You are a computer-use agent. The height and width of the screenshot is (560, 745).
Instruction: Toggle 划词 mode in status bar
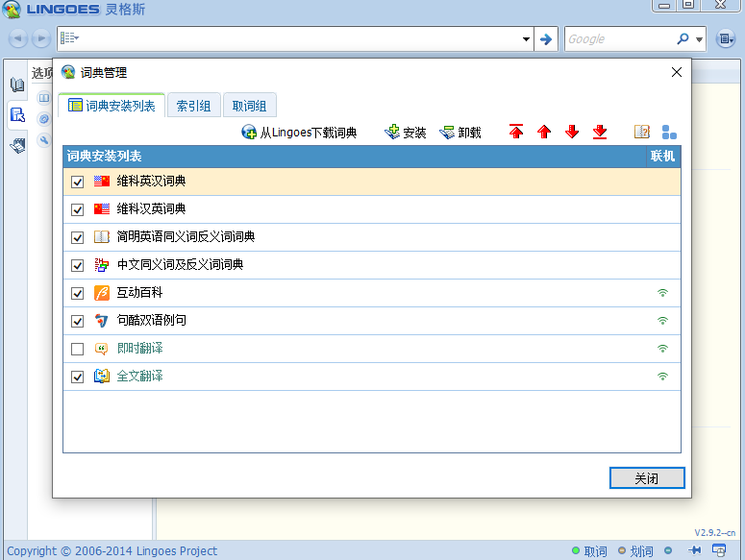[635, 551]
